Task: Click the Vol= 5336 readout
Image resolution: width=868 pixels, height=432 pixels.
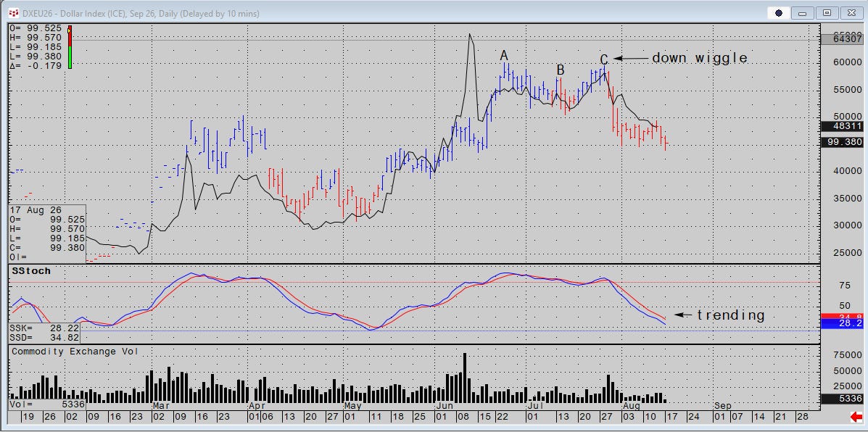Action: (x=47, y=404)
